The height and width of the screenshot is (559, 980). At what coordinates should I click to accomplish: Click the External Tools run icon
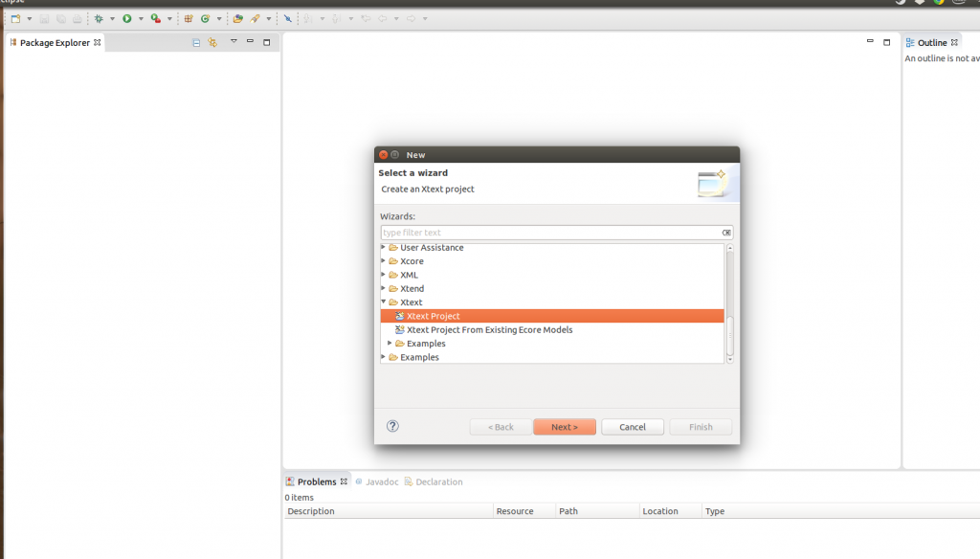[156, 19]
